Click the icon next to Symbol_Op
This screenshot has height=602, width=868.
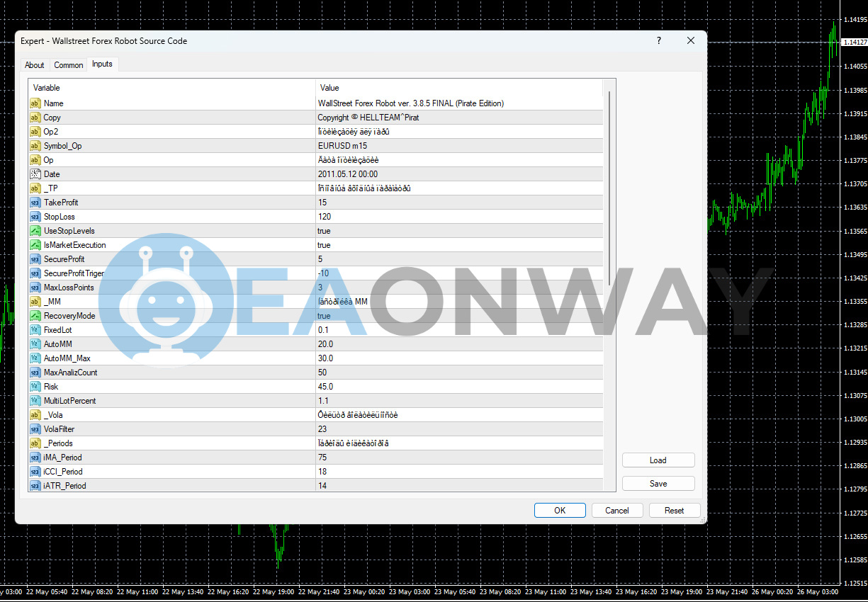click(x=35, y=146)
